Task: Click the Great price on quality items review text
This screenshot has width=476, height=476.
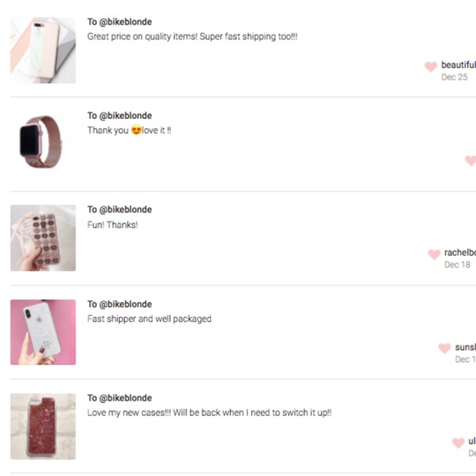Action: coord(192,37)
